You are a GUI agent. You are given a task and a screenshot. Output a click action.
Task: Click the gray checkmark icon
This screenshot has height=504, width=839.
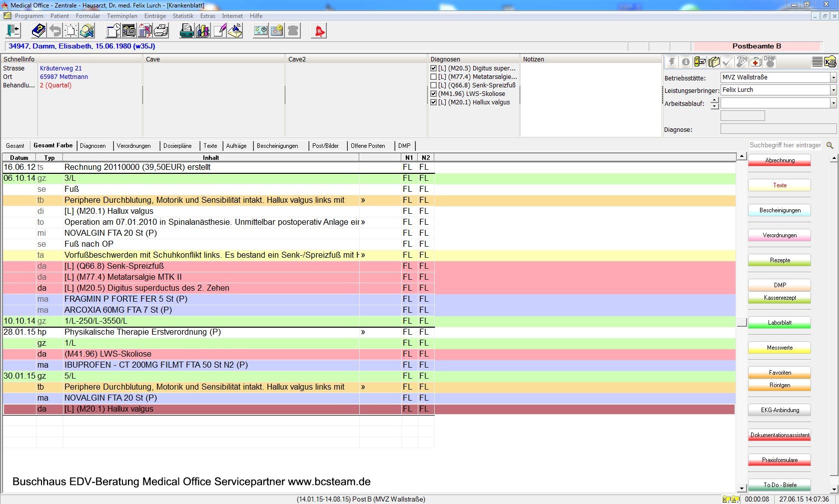[x=728, y=62]
